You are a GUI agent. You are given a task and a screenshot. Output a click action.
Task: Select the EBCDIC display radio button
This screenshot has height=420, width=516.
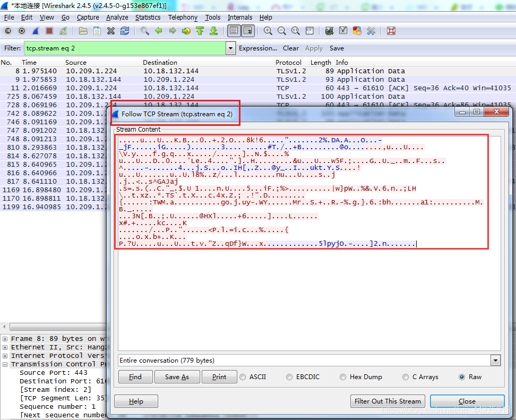pyautogui.click(x=289, y=377)
